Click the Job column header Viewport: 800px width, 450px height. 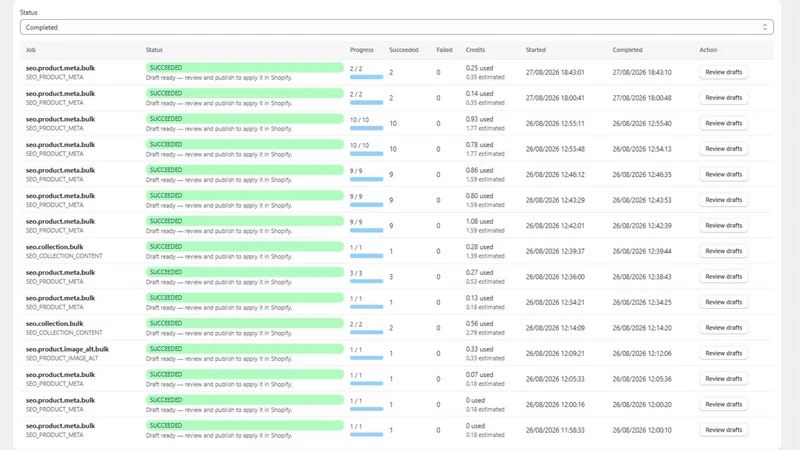tap(31, 50)
